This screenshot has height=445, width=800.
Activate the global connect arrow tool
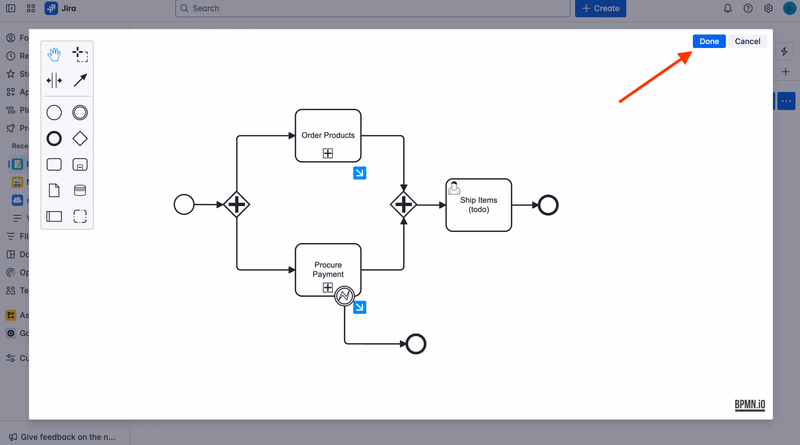coord(80,80)
